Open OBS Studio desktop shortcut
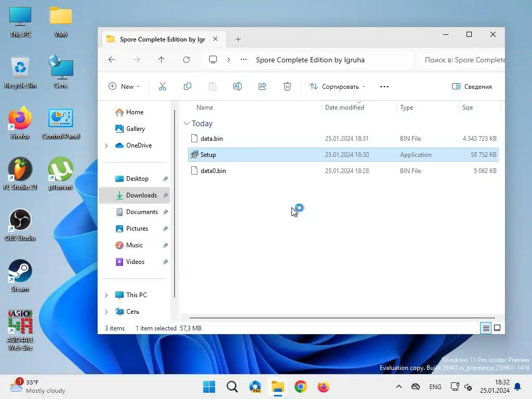 tap(20, 224)
